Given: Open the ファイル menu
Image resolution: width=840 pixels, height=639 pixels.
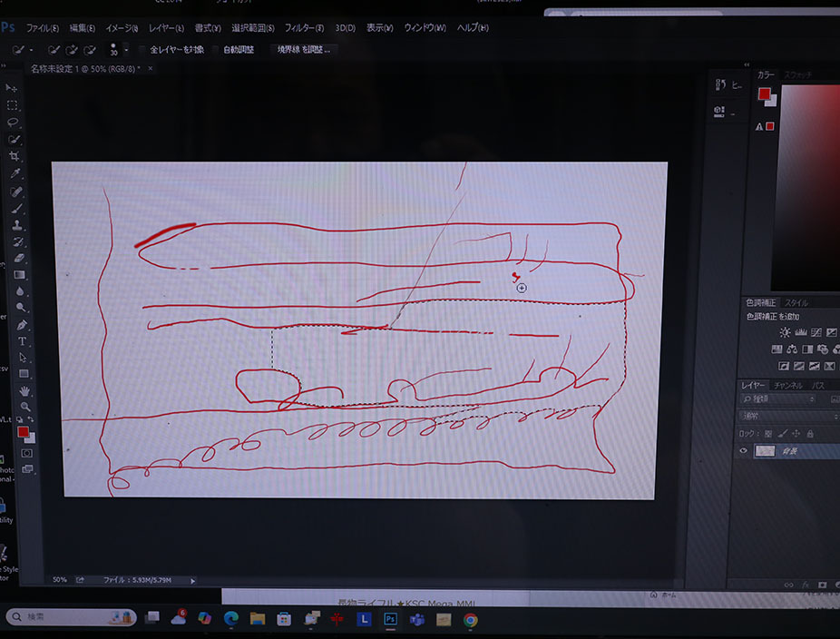Looking at the screenshot, I should click(43, 28).
